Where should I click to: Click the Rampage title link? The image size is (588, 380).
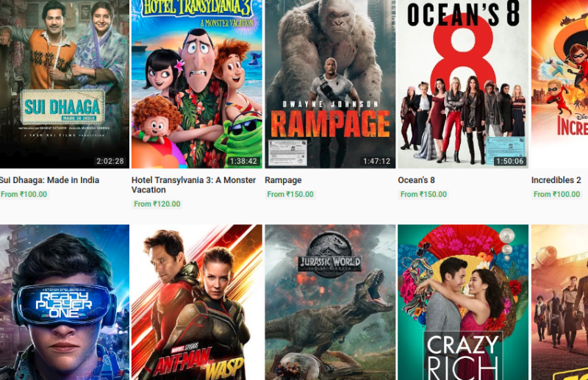(283, 180)
